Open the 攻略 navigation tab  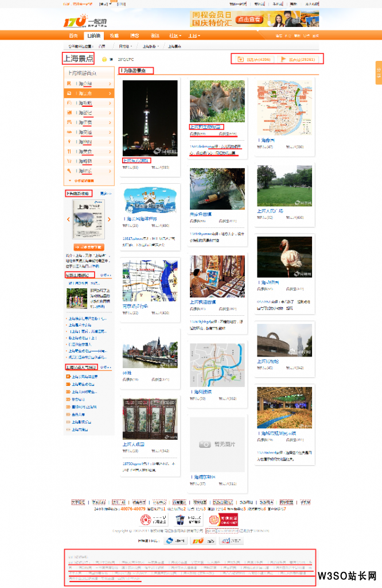114,36
